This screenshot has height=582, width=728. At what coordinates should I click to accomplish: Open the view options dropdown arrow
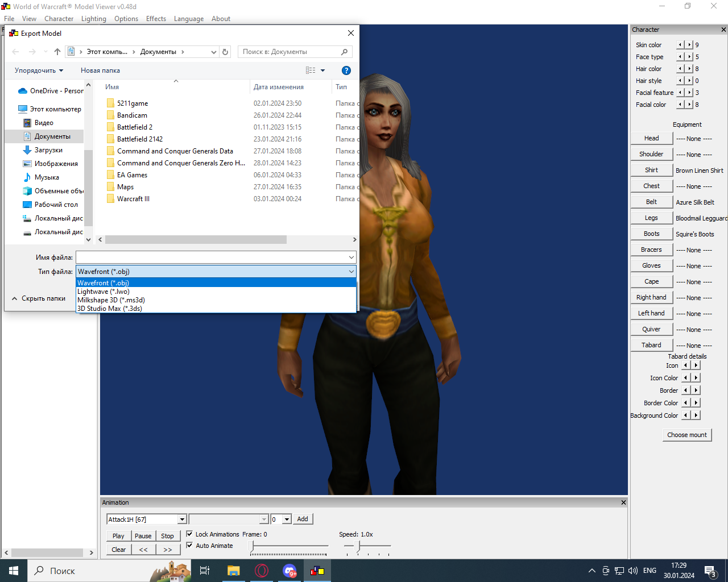point(323,70)
